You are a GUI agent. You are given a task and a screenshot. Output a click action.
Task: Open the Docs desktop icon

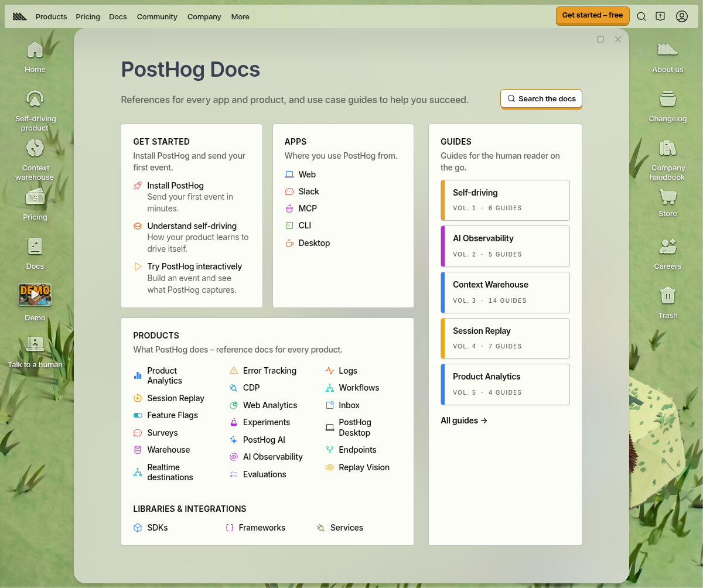click(35, 254)
